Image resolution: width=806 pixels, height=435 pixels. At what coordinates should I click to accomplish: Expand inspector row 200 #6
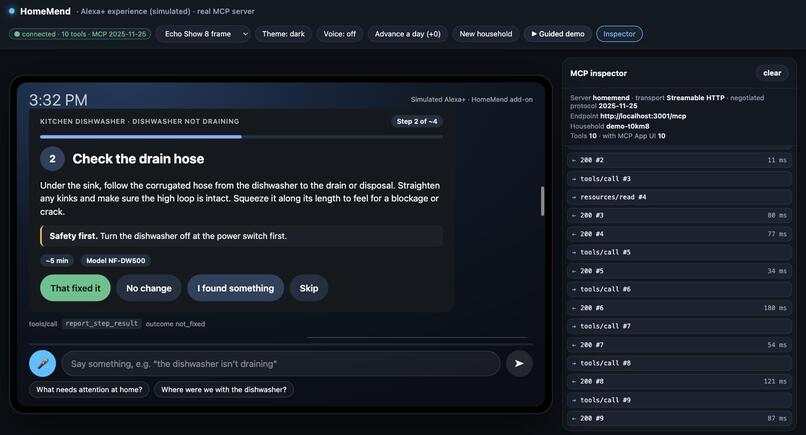coord(679,307)
